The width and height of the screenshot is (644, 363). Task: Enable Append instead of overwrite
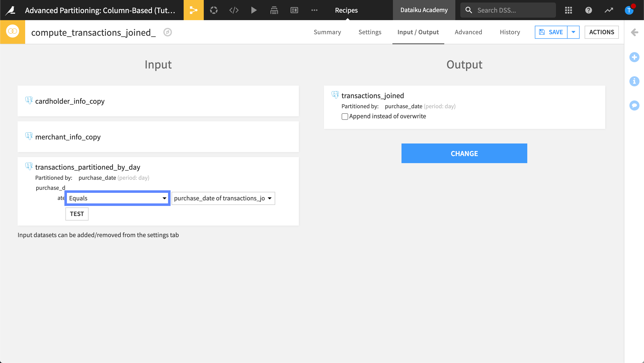click(x=345, y=116)
